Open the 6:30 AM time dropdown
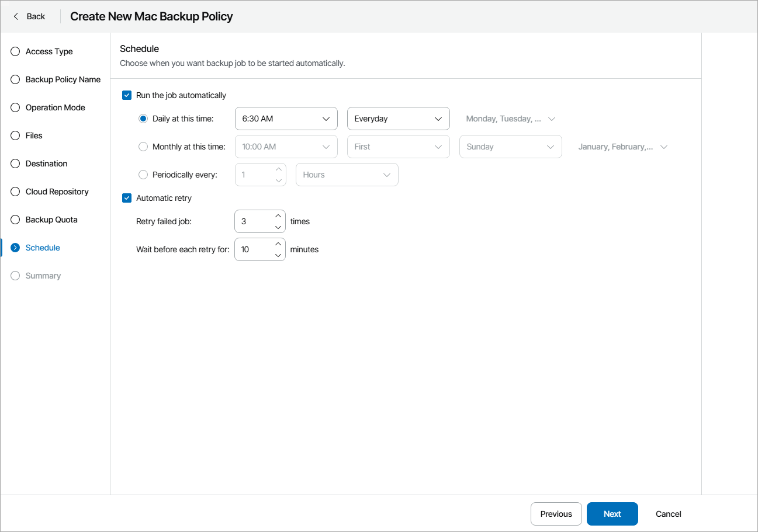The image size is (758, 532). (286, 118)
